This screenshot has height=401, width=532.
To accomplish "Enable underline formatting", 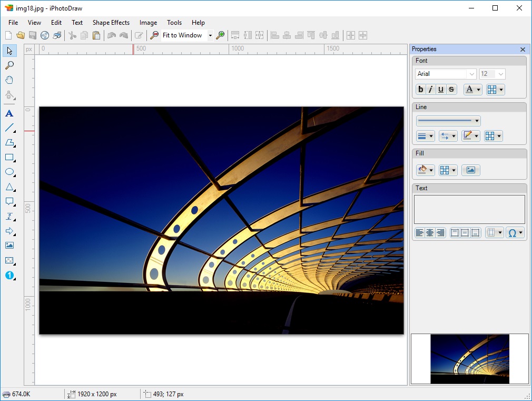I will pyautogui.click(x=441, y=89).
